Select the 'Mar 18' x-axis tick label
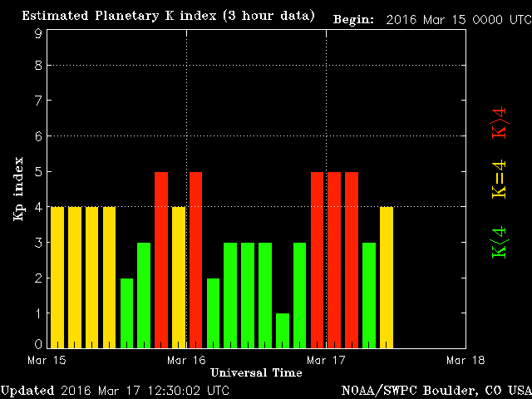 point(465,360)
